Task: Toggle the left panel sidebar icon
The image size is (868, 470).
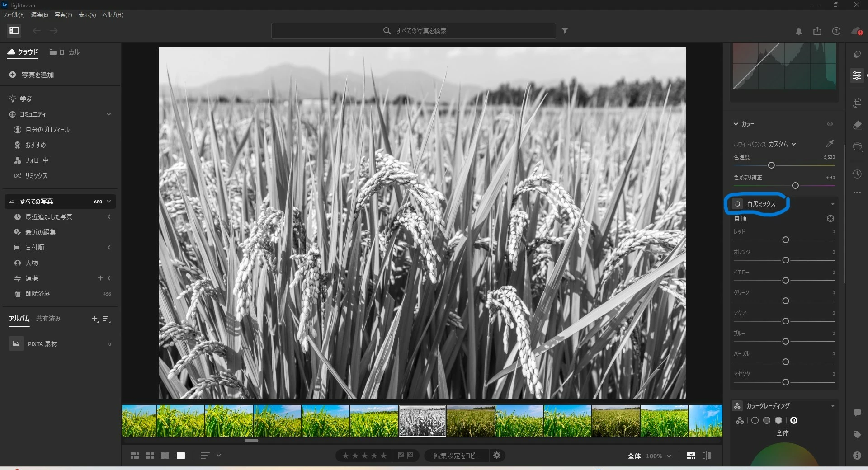Action: pos(14,31)
